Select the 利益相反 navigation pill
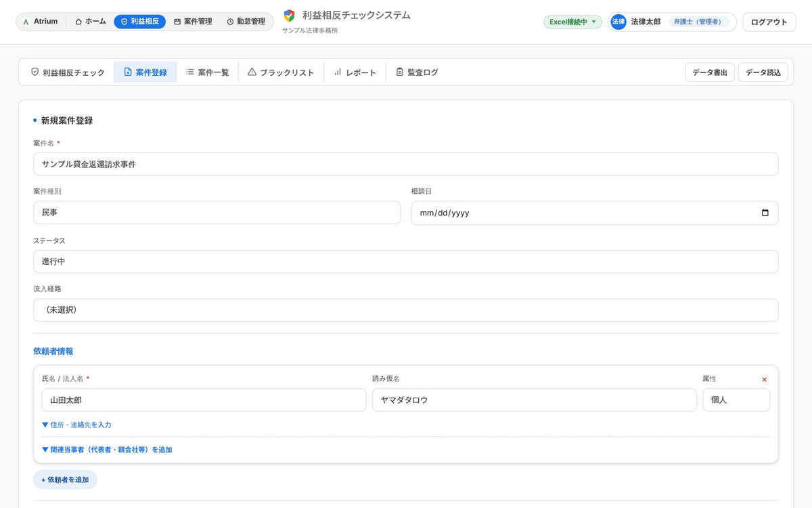The image size is (812, 508). (x=140, y=22)
